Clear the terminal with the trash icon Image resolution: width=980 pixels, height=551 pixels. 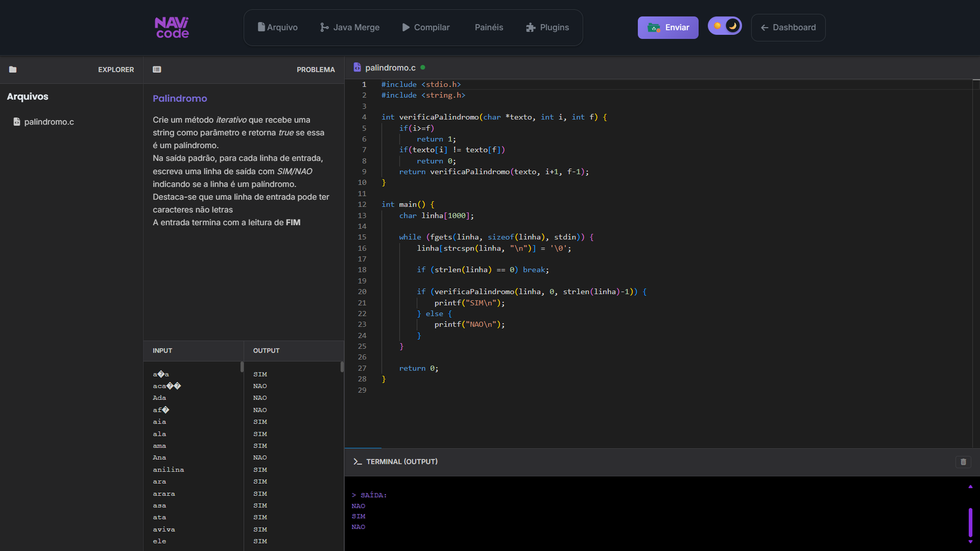coord(963,462)
